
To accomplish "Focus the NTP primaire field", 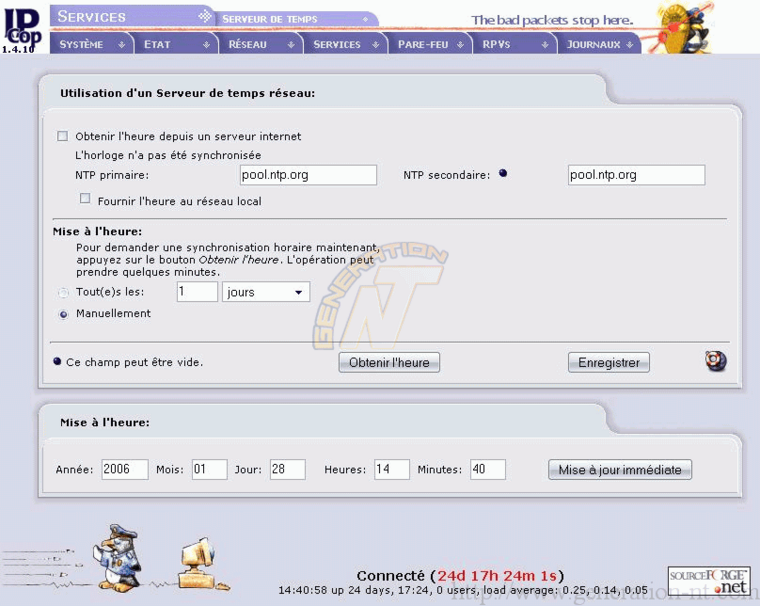I will [x=308, y=175].
